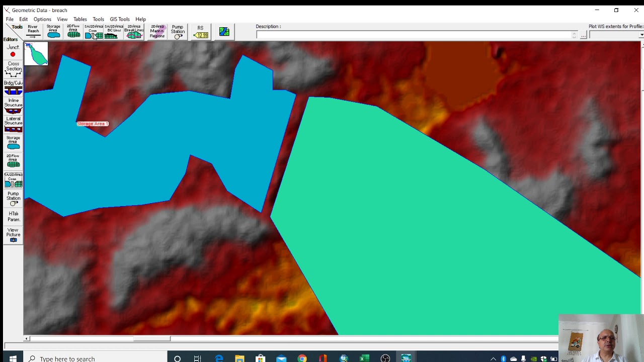Open the Help menu
Image resolution: width=644 pixels, height=362 pixels.
(140, 19)
